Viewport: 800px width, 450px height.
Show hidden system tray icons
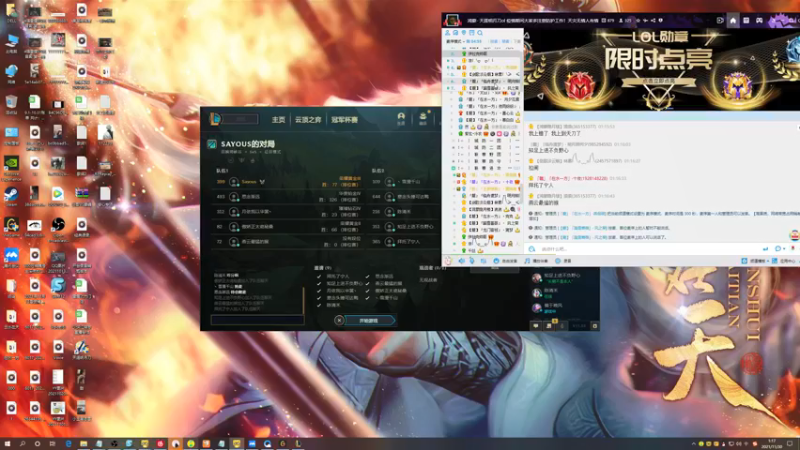point(693,444)
